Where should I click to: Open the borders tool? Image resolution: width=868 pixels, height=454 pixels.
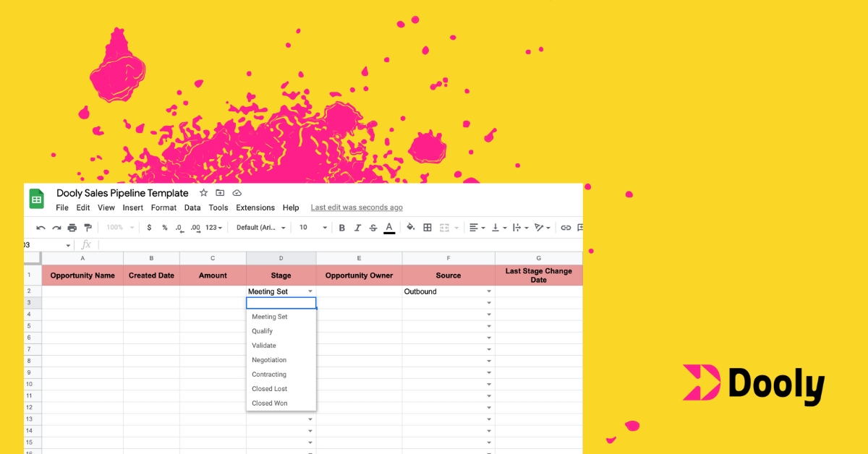click(427, 228)
